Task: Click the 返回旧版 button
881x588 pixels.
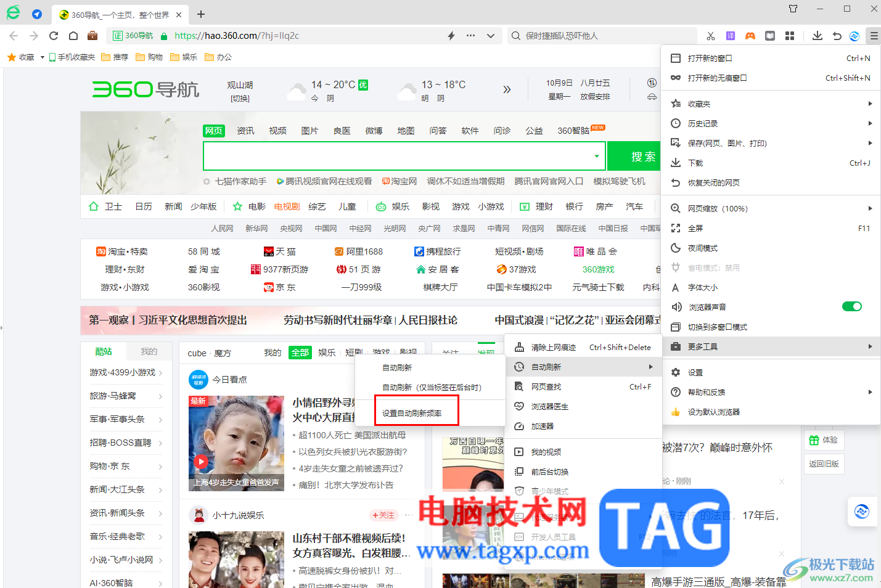Action: pos(824,463)
